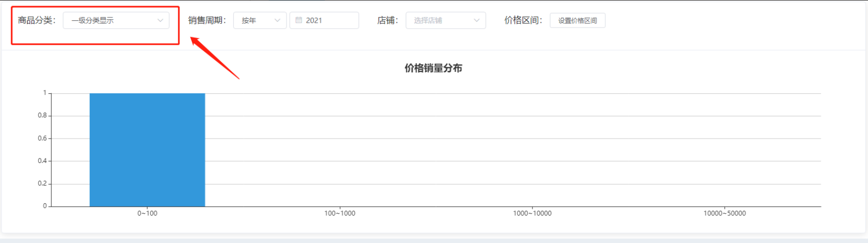Image resolution: width=868 pixels, height=243 pixels.
Task: Open the 商品分类 dropdown showing 一级分类显示
Action: pos(116,20)
